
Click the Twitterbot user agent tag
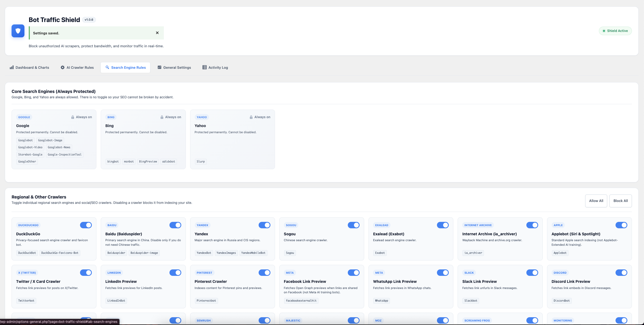tap(26, 301)
